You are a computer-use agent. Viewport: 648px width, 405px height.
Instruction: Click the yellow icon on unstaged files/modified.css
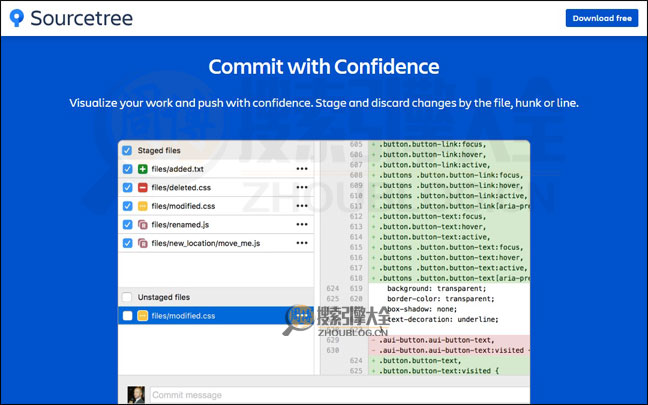click(x=142, y=316)
